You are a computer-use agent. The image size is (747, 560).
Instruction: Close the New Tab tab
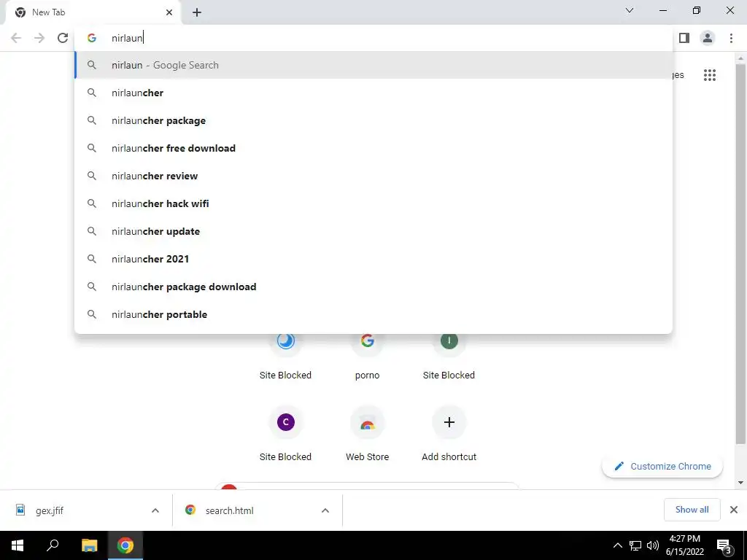tap(169, 12)
